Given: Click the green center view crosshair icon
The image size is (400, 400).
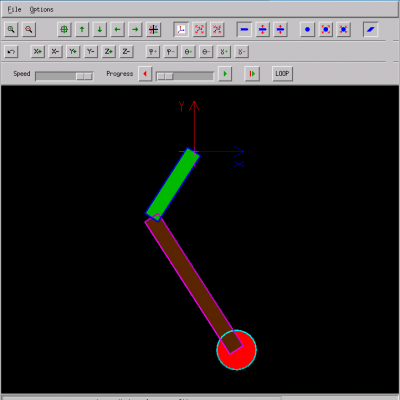Looking at the screenshot, I should pyautogui.click(x=64, y=29).
